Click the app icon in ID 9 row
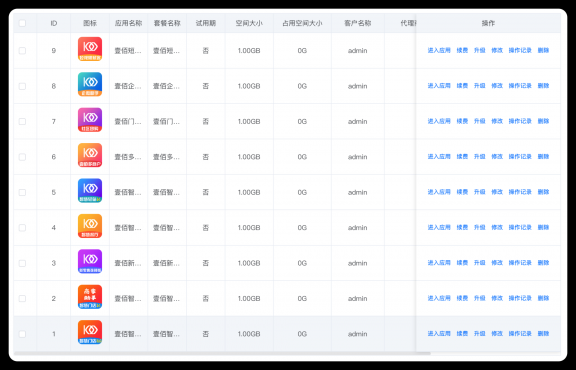Image resolution: width=576 pixels, height=370 pixels. (90, 49)
